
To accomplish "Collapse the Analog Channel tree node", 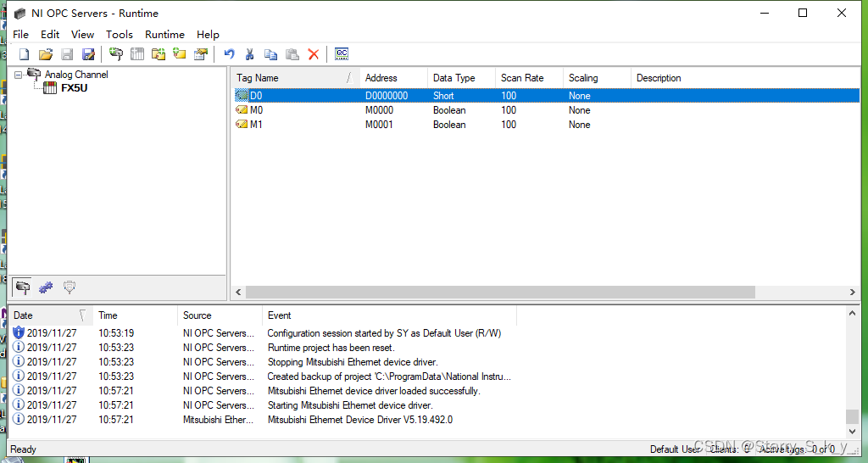I will [x=19, y=75].
